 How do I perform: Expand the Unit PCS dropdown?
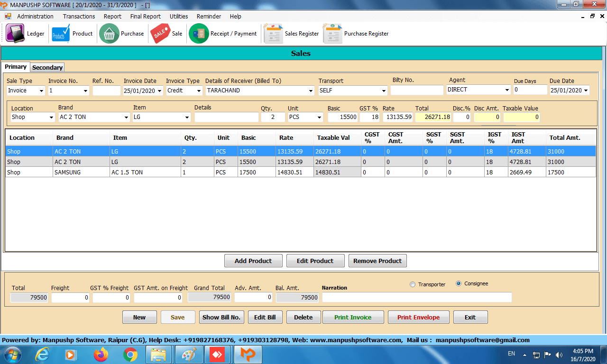tap(319, 117)
